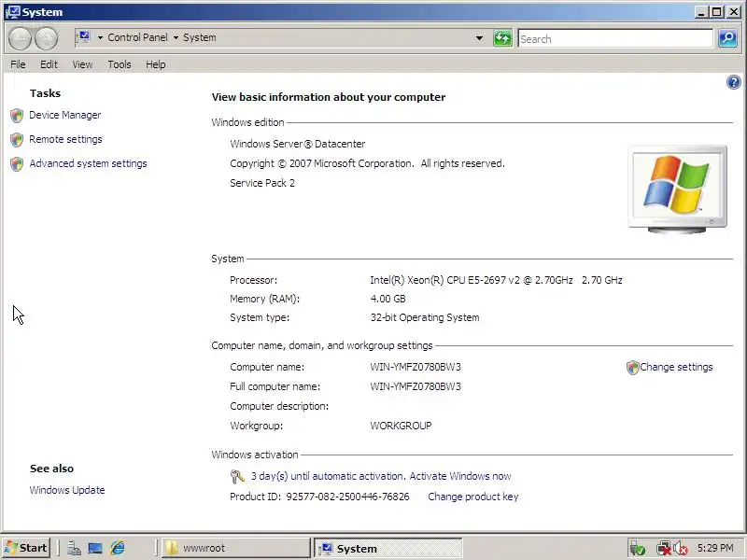
Task: Click the 4.00 GB memory value
Action: point(388,299)
